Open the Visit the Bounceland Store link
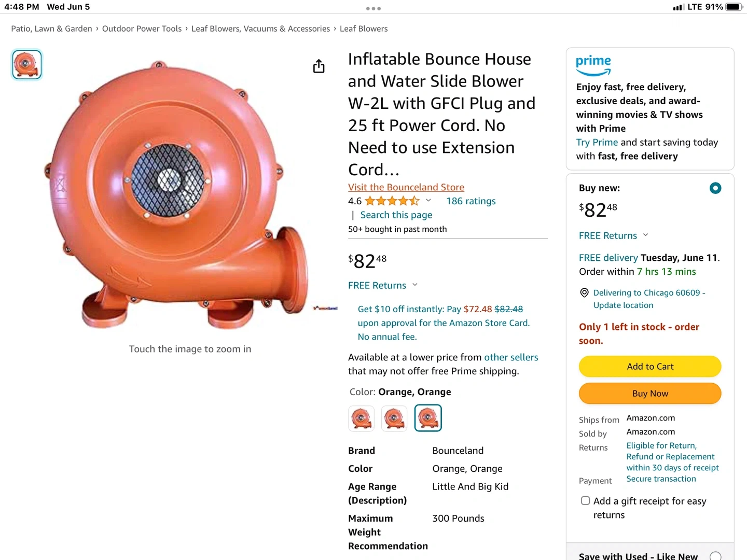The height and width of the screenshot is (560, 747). [x=406, y=187]
